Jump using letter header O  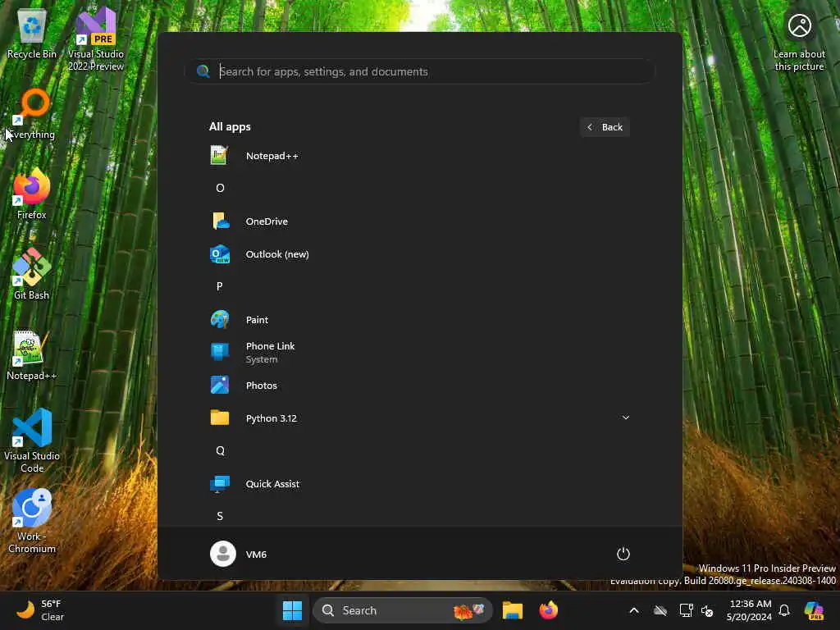click(220, 188)
